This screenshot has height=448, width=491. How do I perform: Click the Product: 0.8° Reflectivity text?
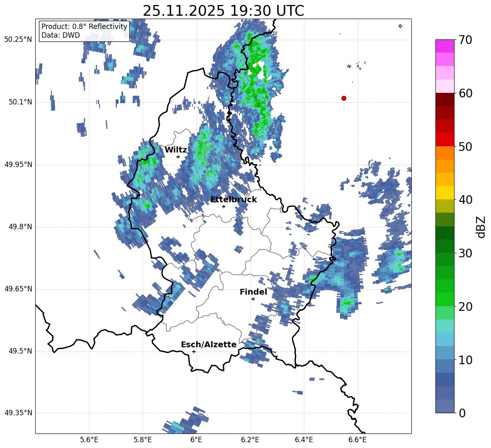[84, 26]
